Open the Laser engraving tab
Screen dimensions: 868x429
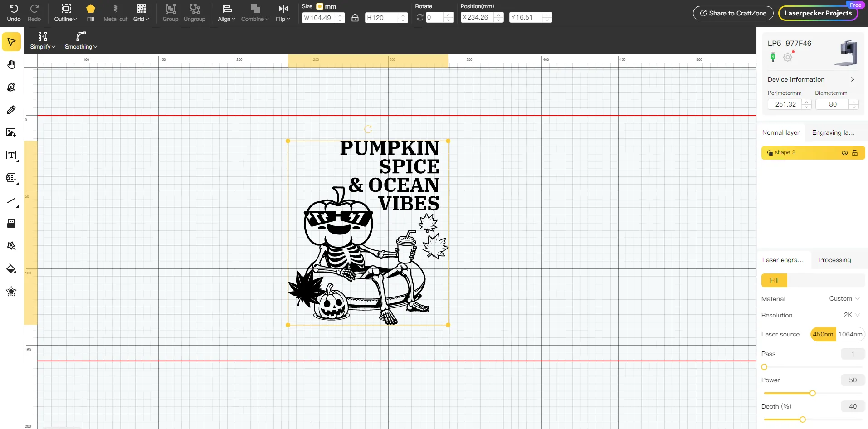pyautogui.click(x=783, y=260)
